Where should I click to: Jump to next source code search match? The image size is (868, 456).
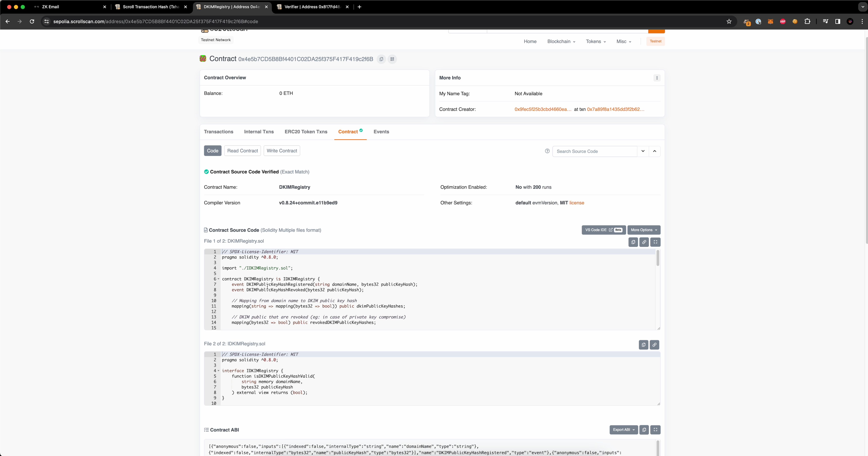click(x=643, y=151)
